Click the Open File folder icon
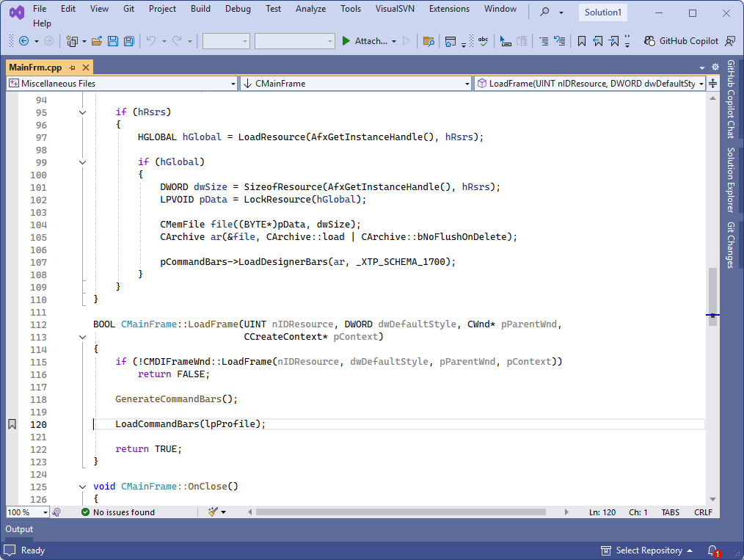 97,41
